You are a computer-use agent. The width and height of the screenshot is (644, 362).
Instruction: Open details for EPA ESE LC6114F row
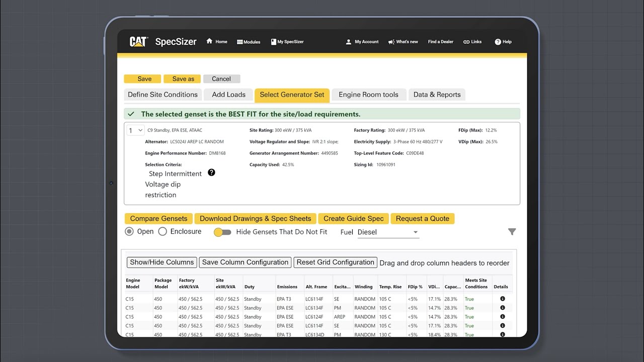pos(502,326)
